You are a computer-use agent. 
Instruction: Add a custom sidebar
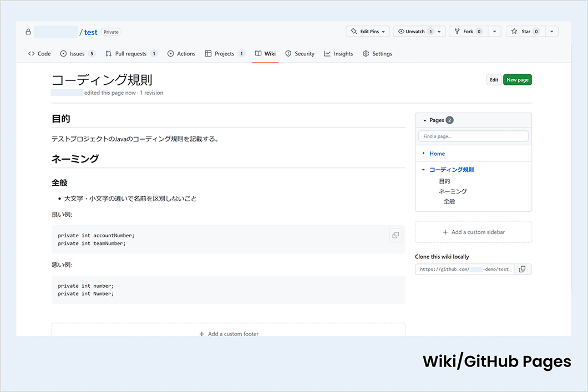coord(473,232)
